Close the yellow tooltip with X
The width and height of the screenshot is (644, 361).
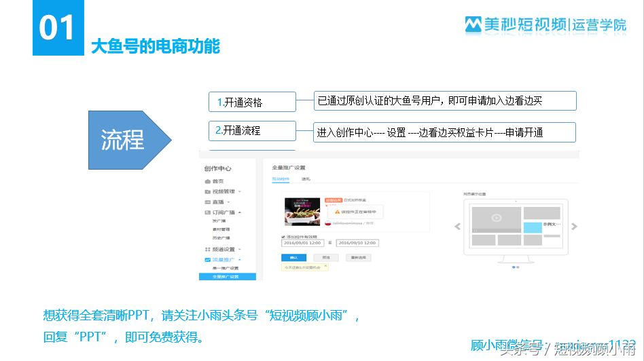point(325,266)
